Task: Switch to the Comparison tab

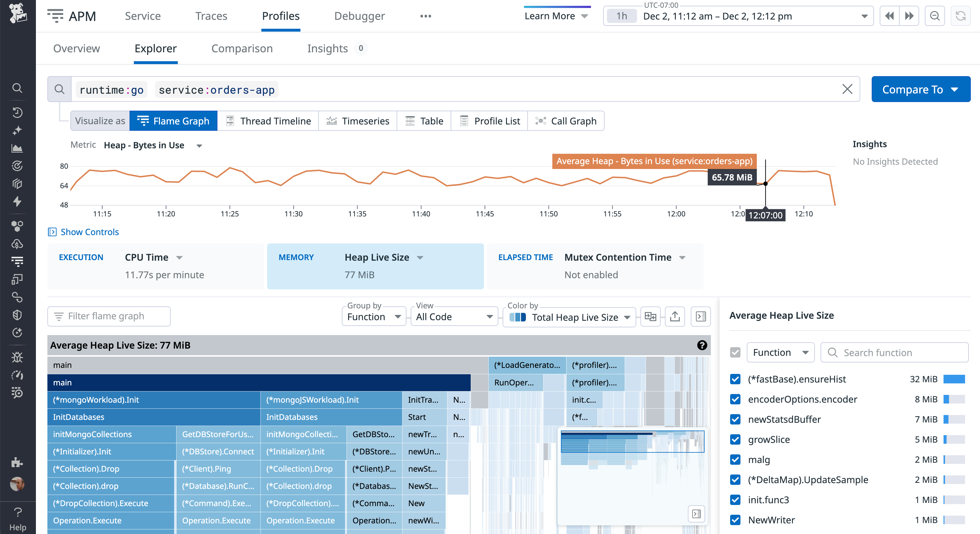Action: click(242, 48)
